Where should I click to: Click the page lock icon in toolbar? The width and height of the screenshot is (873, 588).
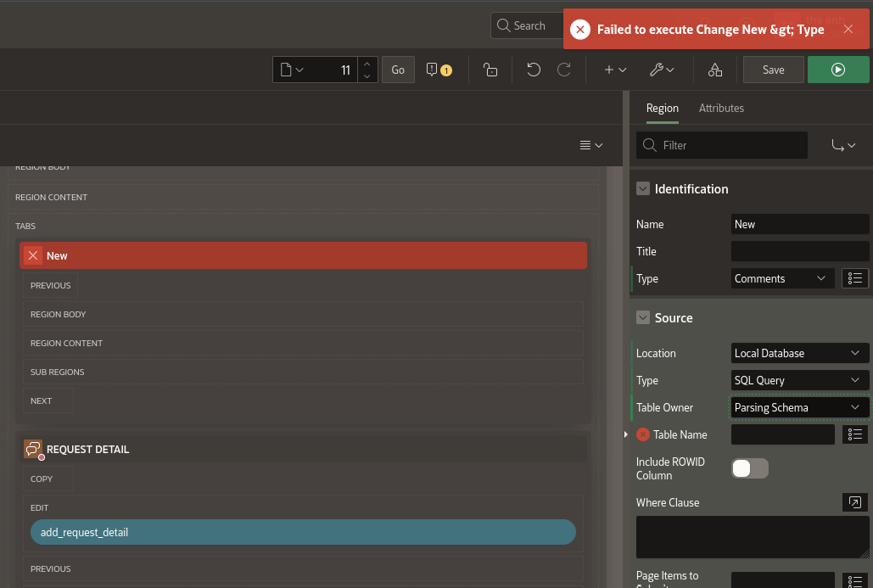pyautogui.click(x=490, y=70)
